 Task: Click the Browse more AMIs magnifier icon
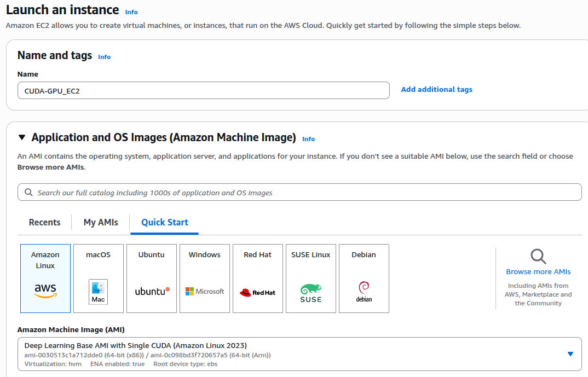point(538,256)
